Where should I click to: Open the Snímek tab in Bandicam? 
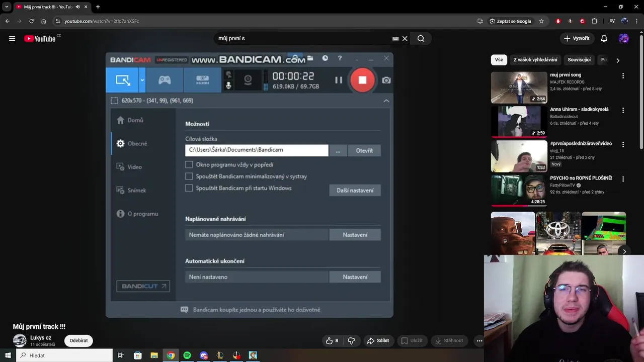click(131, 190)
